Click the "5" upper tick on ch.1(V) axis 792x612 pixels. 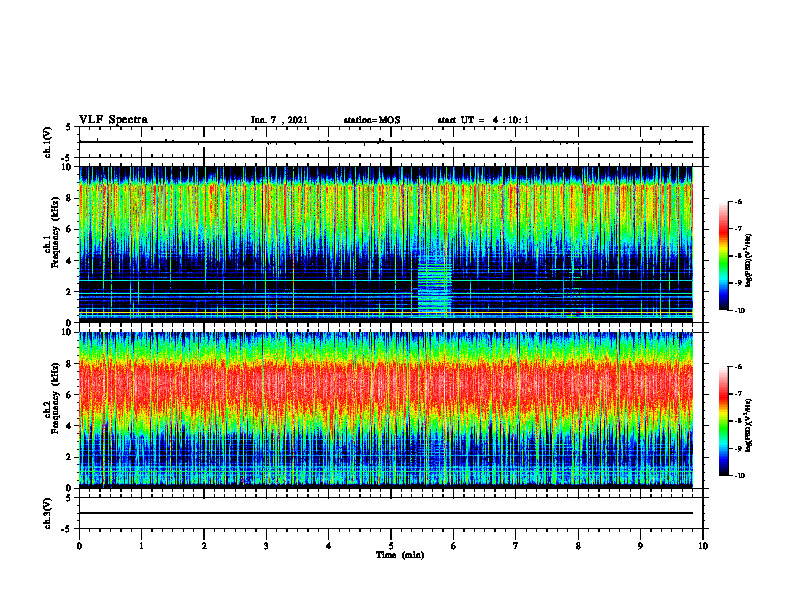(x=69, y=127)
